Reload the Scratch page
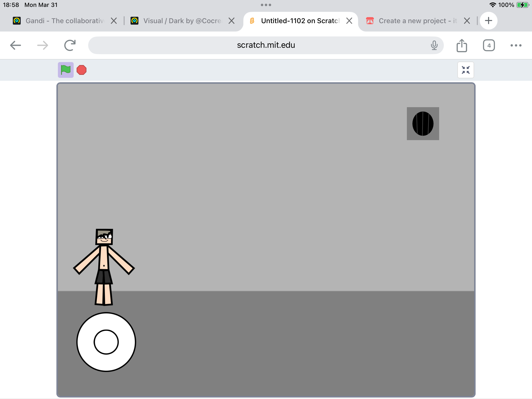 (x=70, y=45)
